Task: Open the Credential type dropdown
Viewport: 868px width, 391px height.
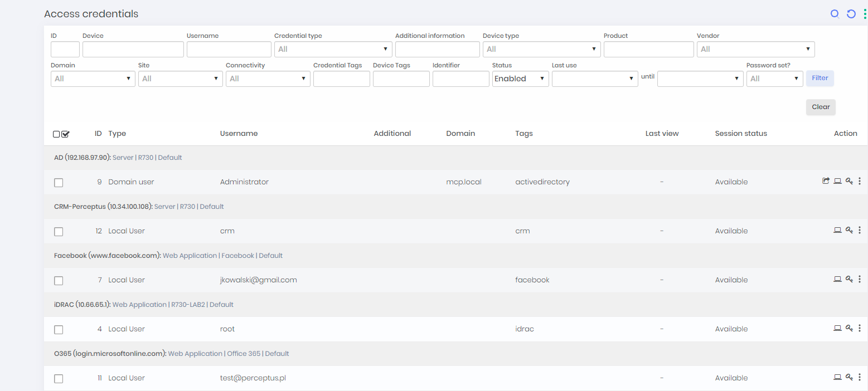Action: tap(333, 50)
